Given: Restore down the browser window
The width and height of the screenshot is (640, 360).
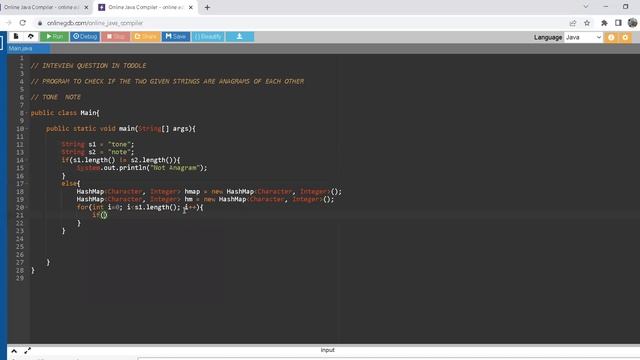Looking at the screenshot, I should pyautogui.click(x=625, y=7).
